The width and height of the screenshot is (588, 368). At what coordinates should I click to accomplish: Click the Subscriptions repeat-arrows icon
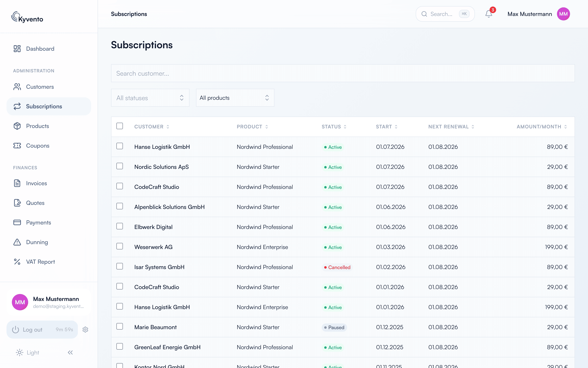pos(17,106)
